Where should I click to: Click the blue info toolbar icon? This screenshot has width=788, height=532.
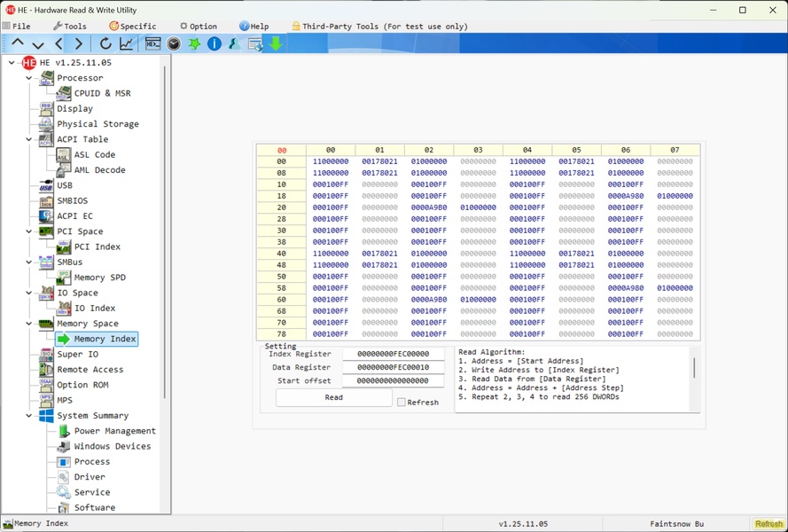[x=215, y=43]
